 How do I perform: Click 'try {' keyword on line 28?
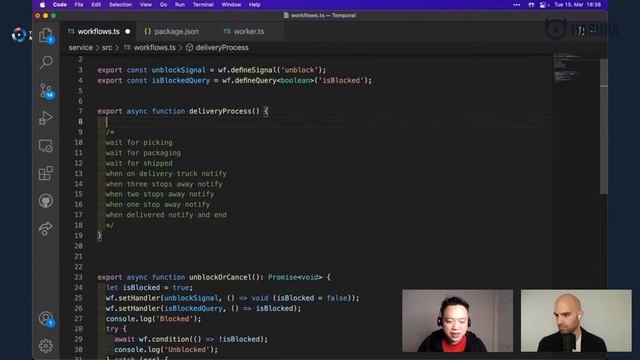point(116,329)
